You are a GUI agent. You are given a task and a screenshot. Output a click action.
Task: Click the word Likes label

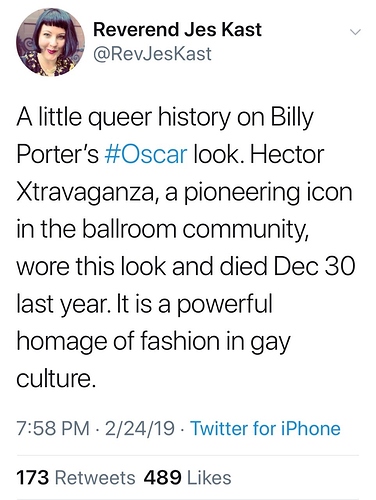pos(209,477)
